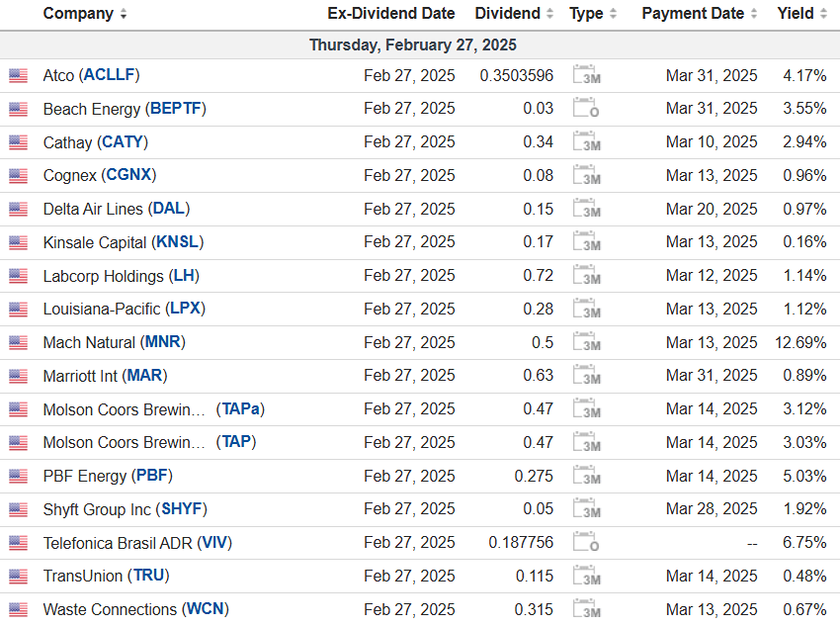Click the Ex-Dividend Date column header
Screen dimensions: 840x626
(391, 14)
